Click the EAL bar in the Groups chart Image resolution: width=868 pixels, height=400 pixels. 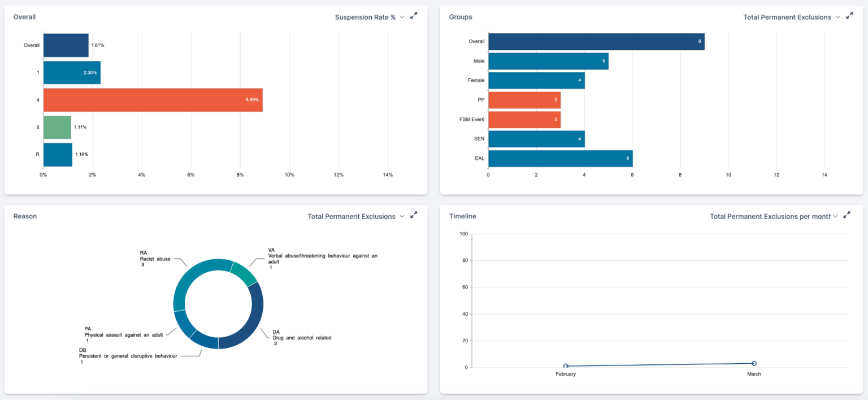point(559,158)
